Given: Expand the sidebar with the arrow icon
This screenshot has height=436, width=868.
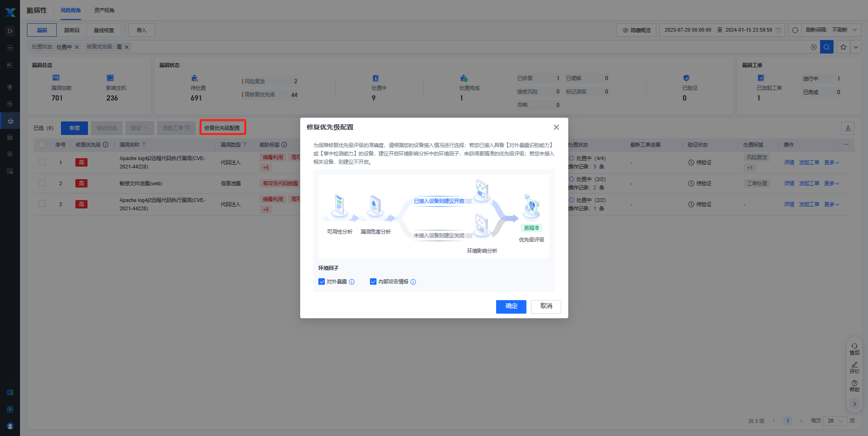Looking at the screenshot, I should [10, 31].
